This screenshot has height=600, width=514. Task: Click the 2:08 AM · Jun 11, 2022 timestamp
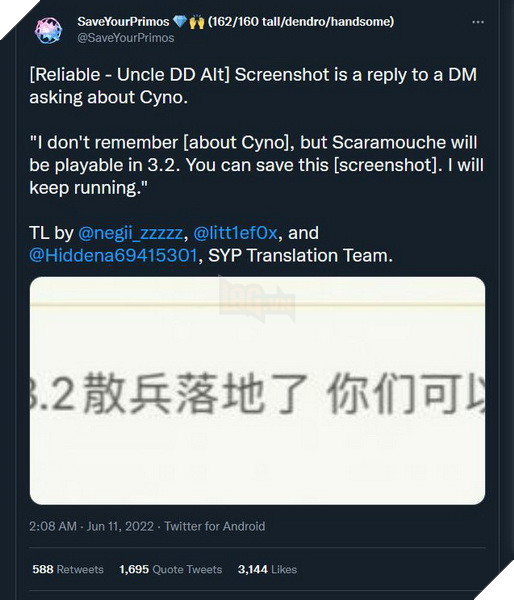click(91, 526)
